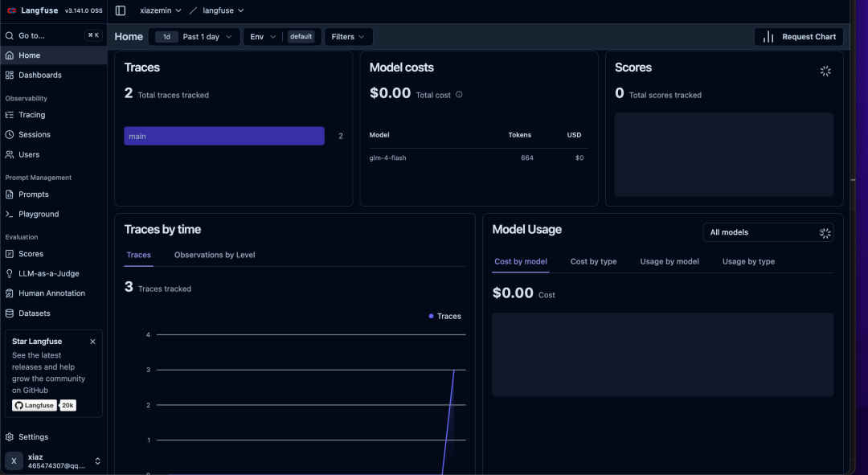
Task: Open Sessions in the sidebar
Action: 54,134
